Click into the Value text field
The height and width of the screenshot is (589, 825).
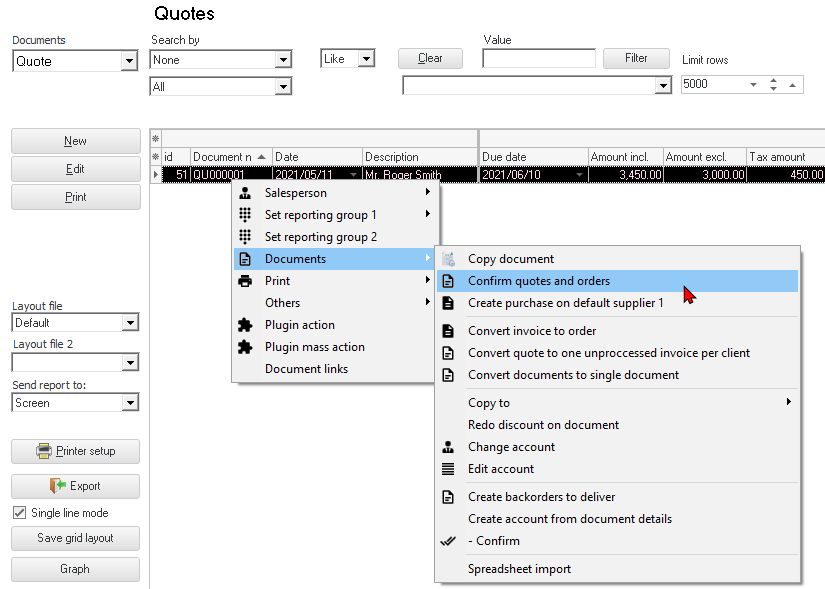click(538, 59)
